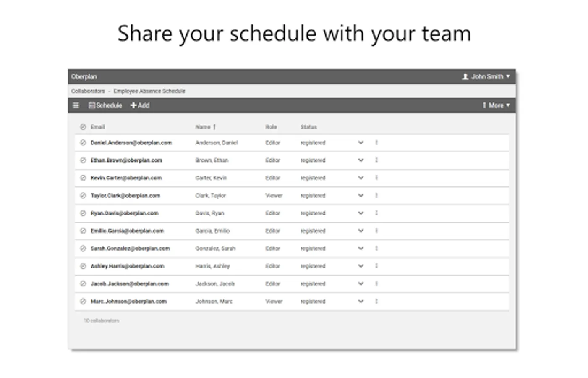Expand the chevron for Emilio Garcia row
This screenshot has height=378, width=588.
click(361, 231)
